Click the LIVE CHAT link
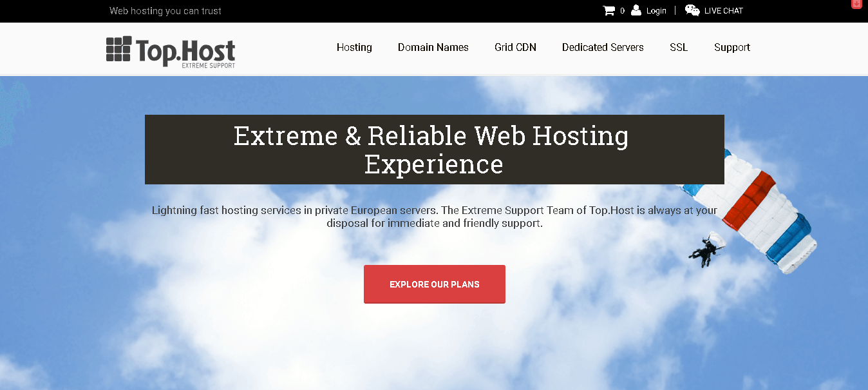868x390 pixels. (x=724, y=10)
